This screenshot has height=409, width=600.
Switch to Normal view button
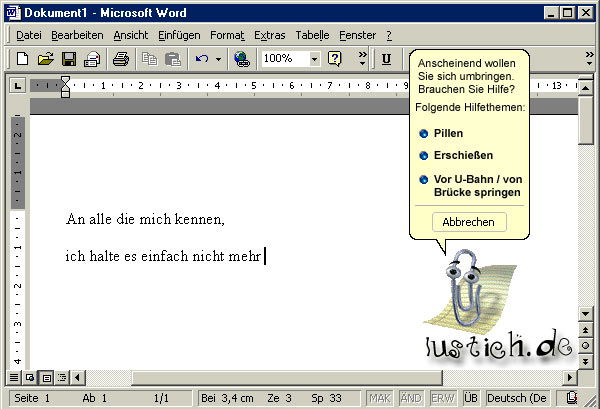tap(14, 378)
